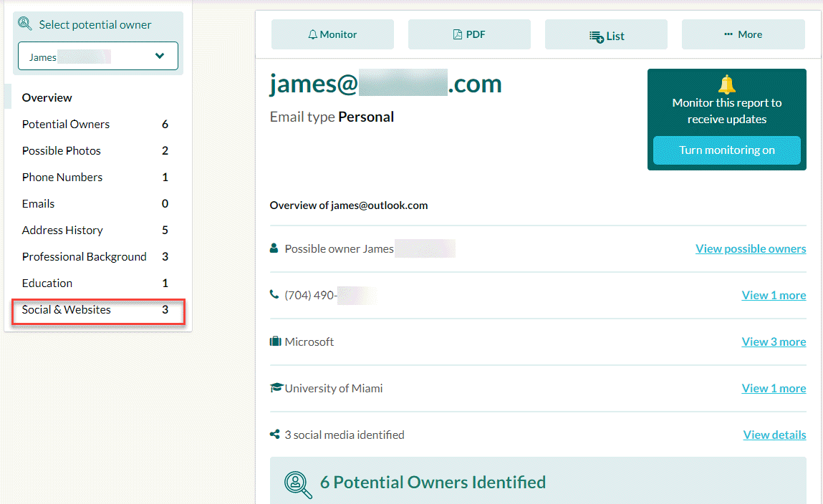Click the PDF document icon
Viewport: 823px width, 504px height.
coord(458,34)
